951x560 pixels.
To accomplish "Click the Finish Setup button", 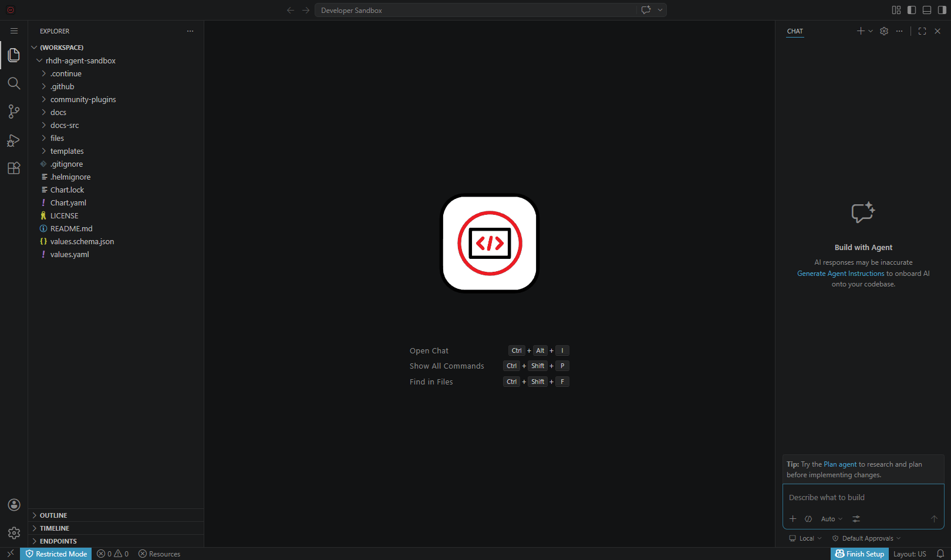I will pos(859,554).
